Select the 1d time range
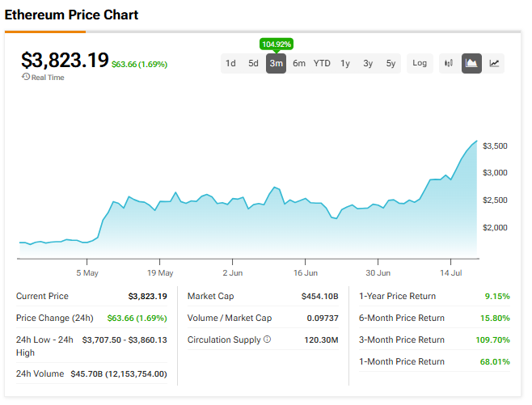 pos(230,63)
